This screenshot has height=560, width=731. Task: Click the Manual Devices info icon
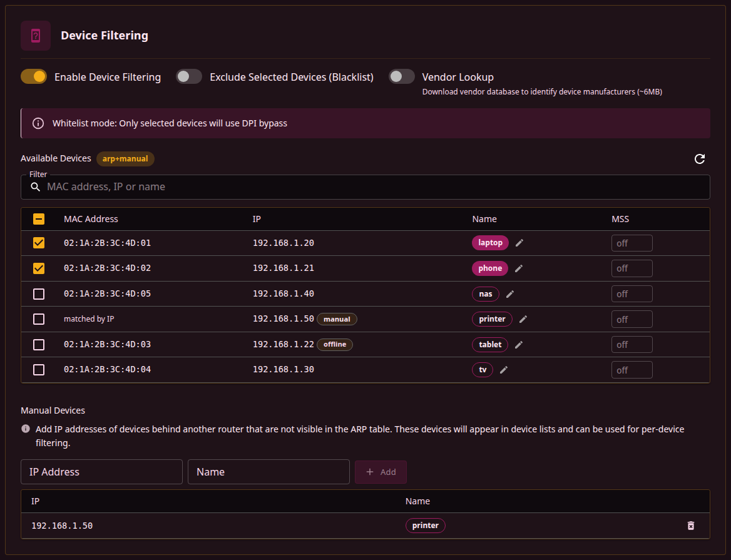coord(26,429)
